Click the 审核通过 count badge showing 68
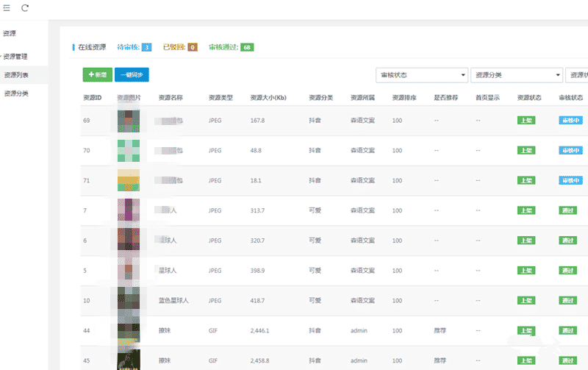Viewport: 588px width, 370px height. point(247,47)
